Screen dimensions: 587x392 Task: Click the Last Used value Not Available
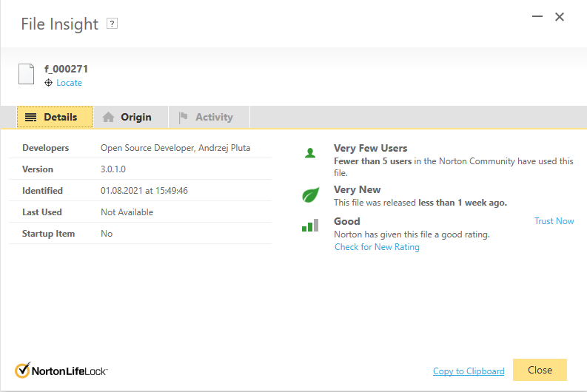click(127, 212)
